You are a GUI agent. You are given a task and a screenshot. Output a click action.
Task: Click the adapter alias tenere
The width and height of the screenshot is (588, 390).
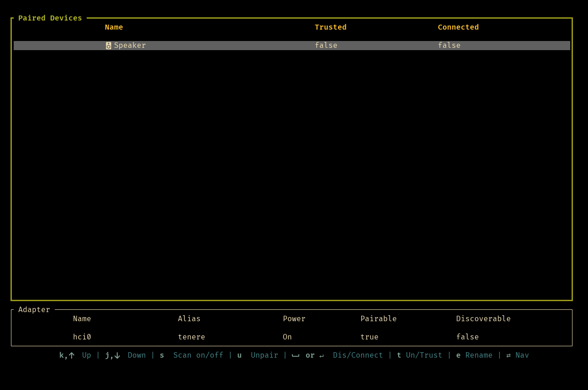point(191,337)
